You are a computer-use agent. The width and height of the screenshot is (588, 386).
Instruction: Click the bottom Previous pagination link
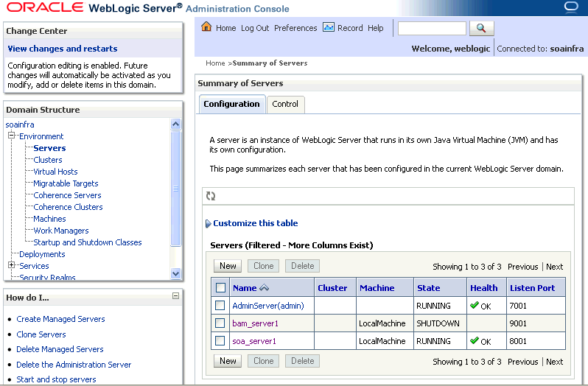click(x=522, y=362)
